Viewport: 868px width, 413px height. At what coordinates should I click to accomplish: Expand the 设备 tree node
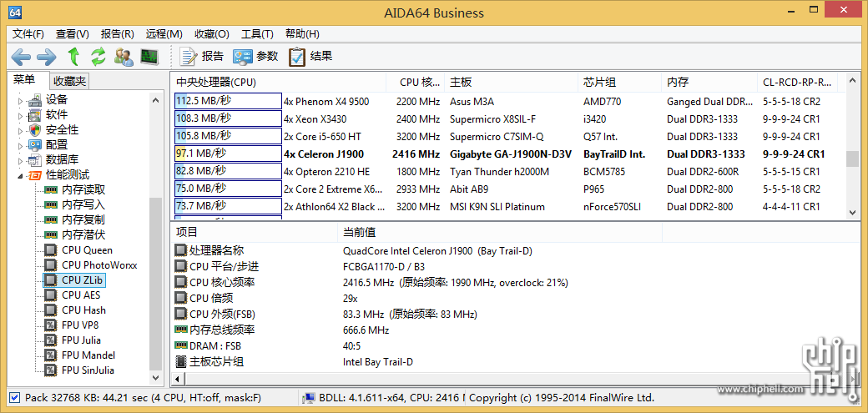pos(21,101)
